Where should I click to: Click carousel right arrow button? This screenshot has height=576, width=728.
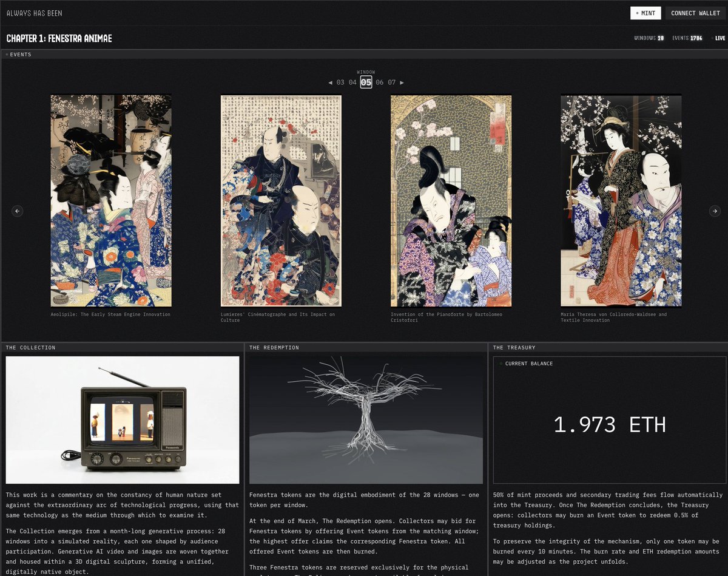(x=715, y=211)
